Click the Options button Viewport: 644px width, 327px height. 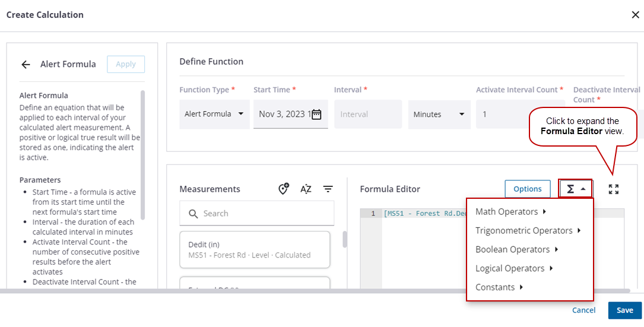pyautogui.click(x=527, y=189)
